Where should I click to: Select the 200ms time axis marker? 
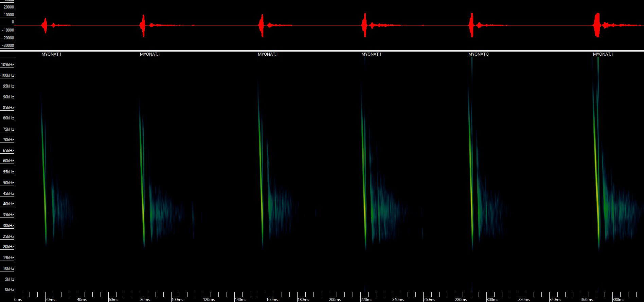point(335,300)
